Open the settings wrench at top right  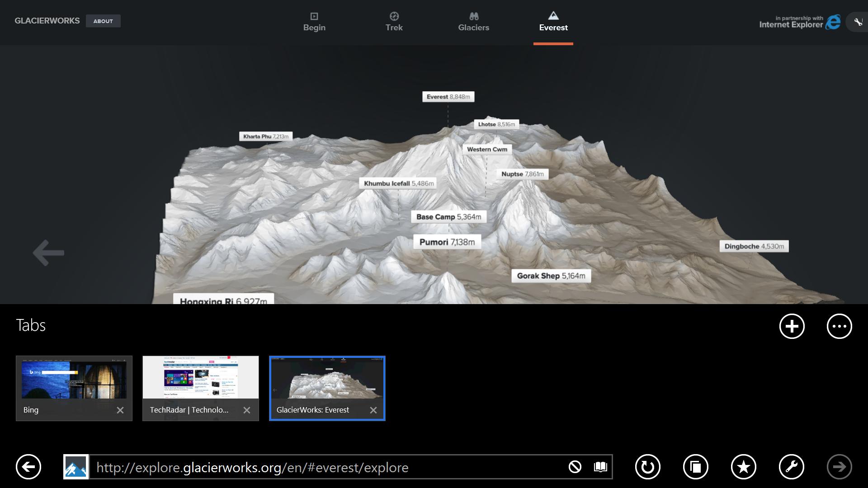(858, 22)
